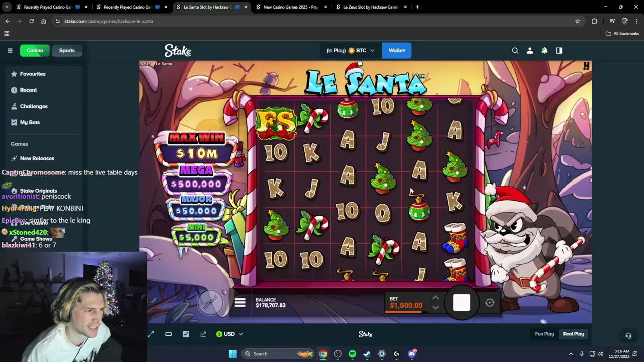Click the taskbar Search box

point(278,354)
